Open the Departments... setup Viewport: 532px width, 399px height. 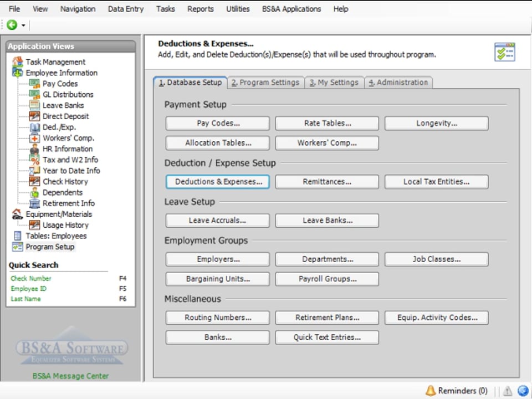pyautogui.click(x=327, y=259)
